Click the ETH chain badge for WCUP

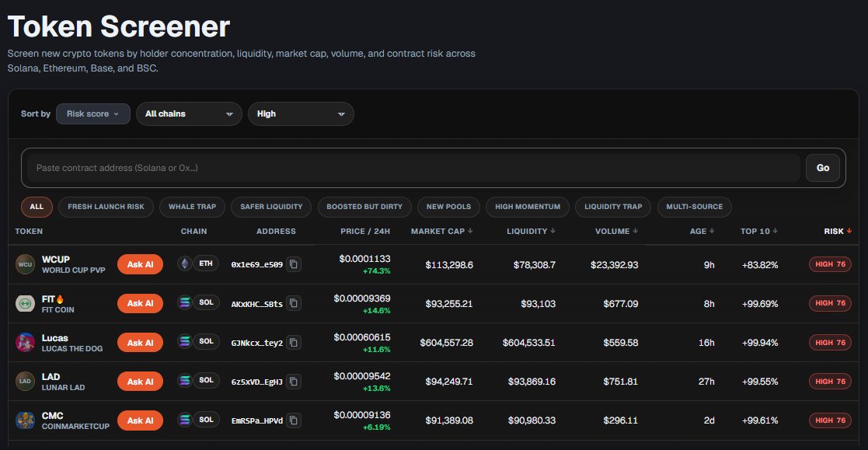pyautogui.click(x=206, y=263)
